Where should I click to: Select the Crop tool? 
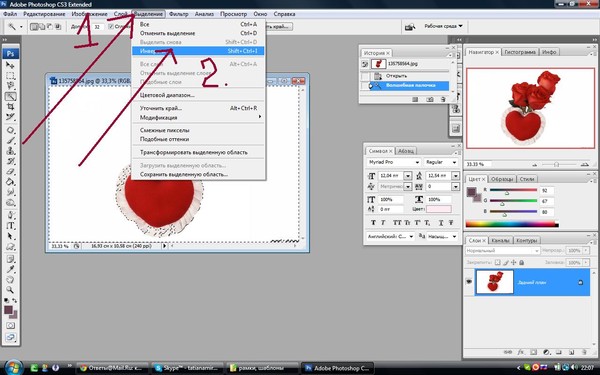pyautogui.click(x=10, y=107)
